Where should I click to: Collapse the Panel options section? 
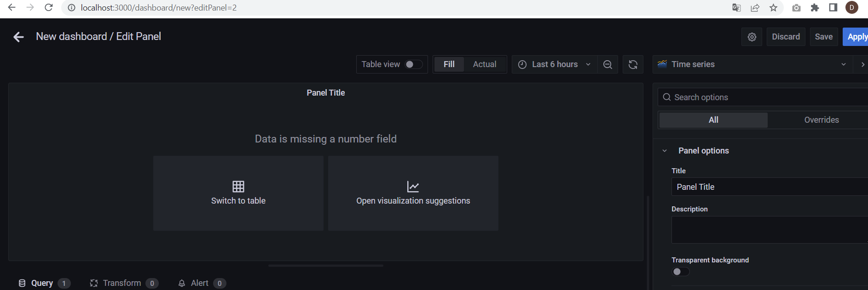coord(665,151)
